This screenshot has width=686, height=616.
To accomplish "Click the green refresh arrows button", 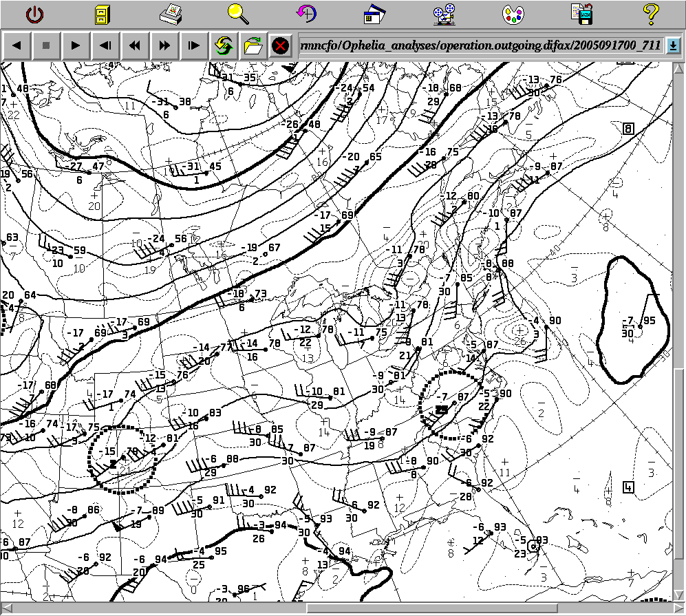I will (x=224, y=46).
